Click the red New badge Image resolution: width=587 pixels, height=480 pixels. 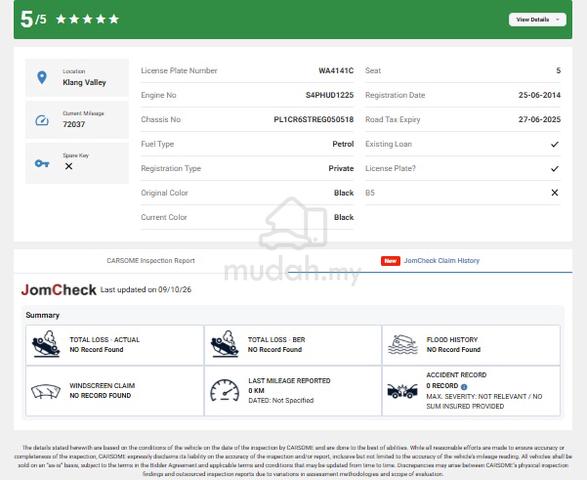tap(390, 261)
